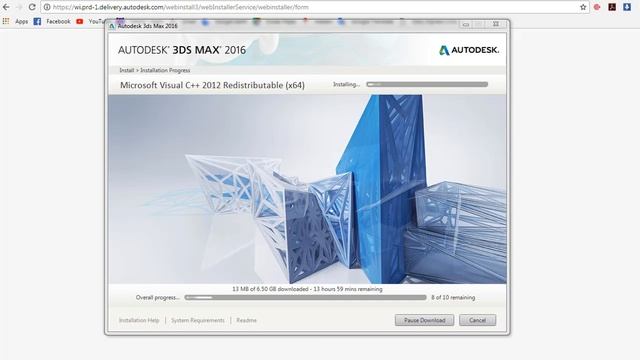
Task: Open the YouTube bookmark
Action: click(91, 21)
